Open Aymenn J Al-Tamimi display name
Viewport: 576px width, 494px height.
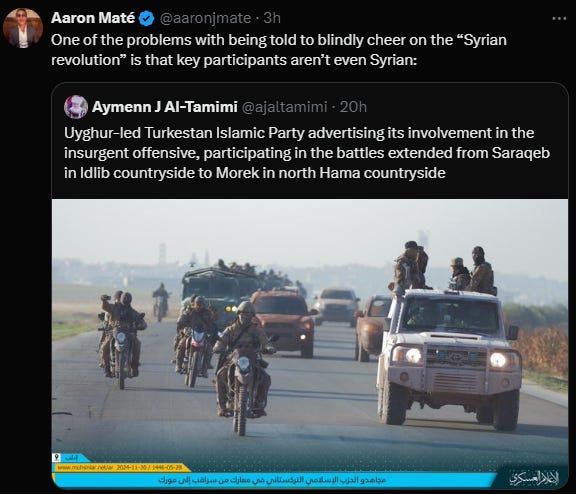coord(165,107)
